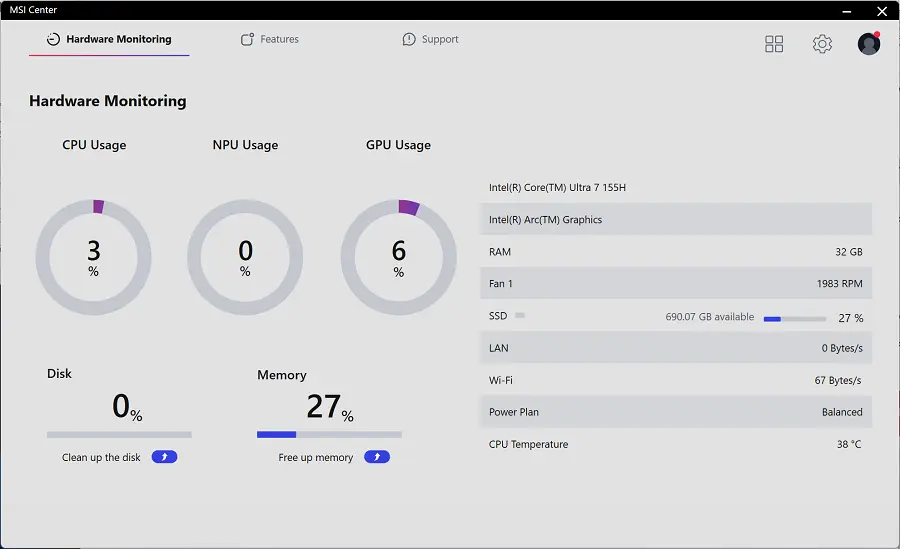This screenshot has width=900, height=549.
Task: Click the MSI Center window title
Action: click(x=33, y=10)
